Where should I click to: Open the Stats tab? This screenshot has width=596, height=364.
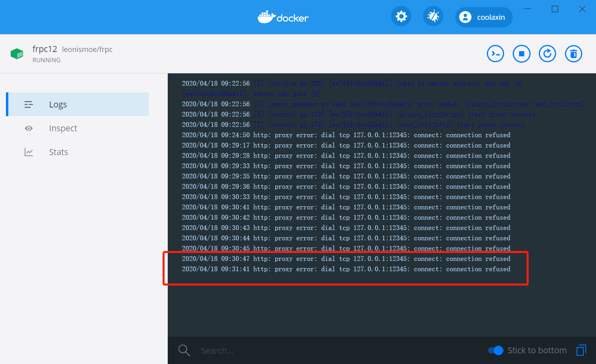(x=58, y=152)
